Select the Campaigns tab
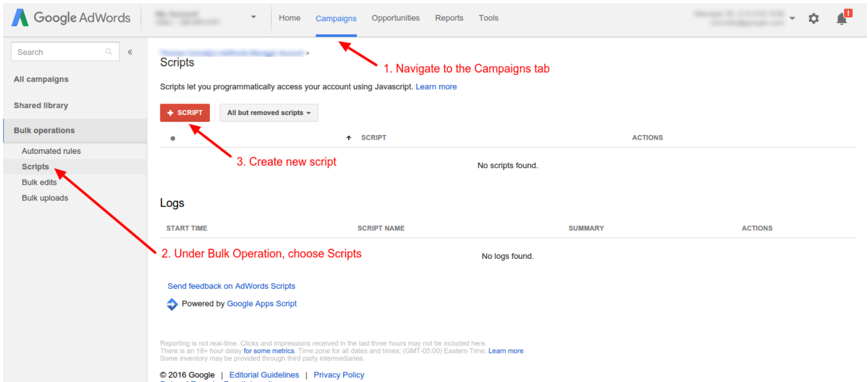This screenshot has height=382, width=868. (336, 18)
